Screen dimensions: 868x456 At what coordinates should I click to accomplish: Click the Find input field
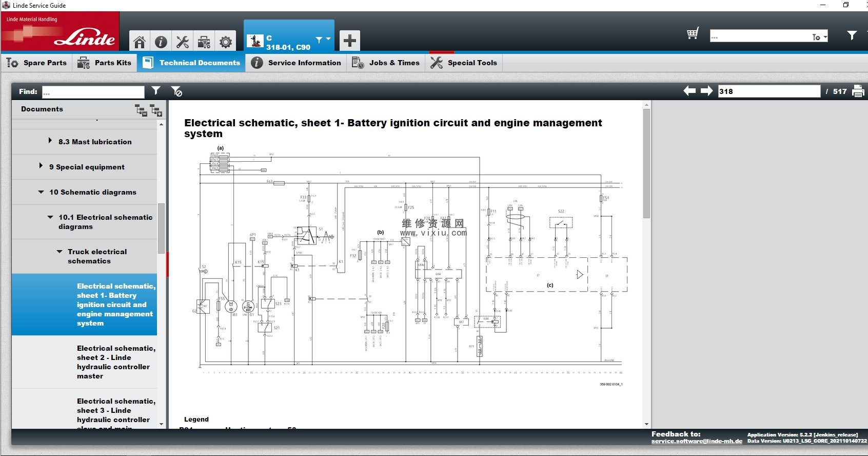click(x=93, y=92)
